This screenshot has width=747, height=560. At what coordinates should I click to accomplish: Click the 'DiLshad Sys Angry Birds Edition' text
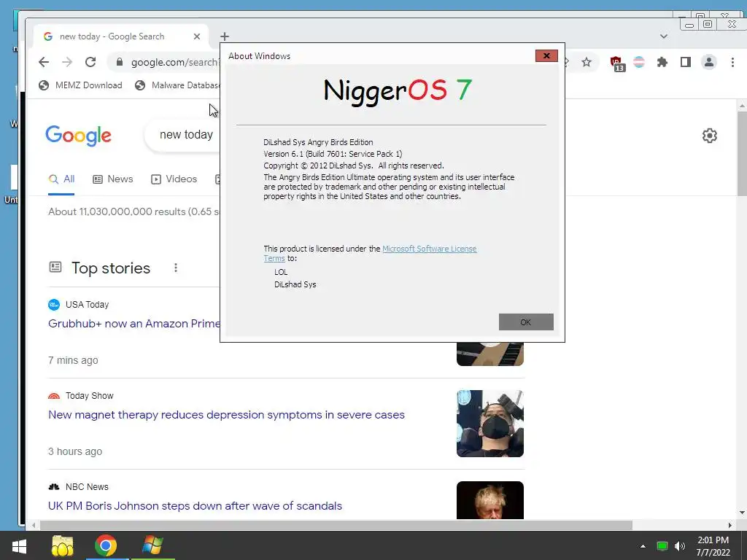click(x=318, y=142)
